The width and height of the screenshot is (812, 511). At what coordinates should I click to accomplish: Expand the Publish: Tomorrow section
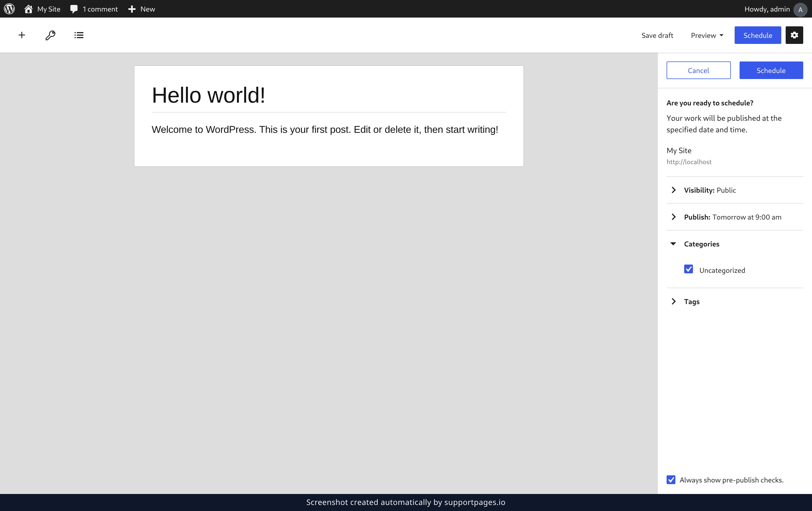[735, 217]
